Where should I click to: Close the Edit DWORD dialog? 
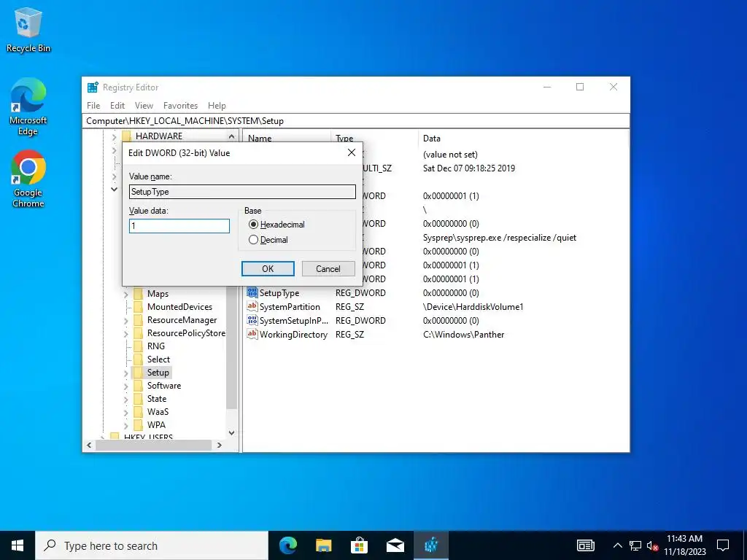pyautogui.click(x=352, y=152)
